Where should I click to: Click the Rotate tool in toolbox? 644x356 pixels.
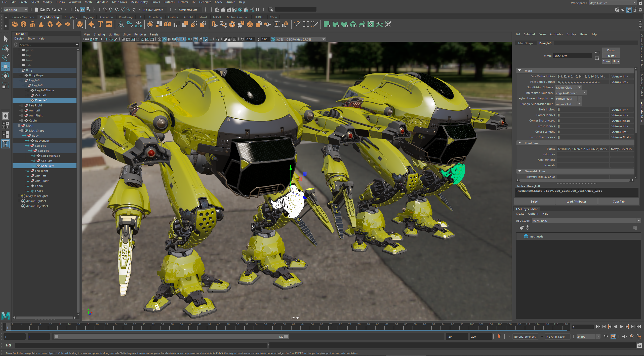click(x=6, y=76)
